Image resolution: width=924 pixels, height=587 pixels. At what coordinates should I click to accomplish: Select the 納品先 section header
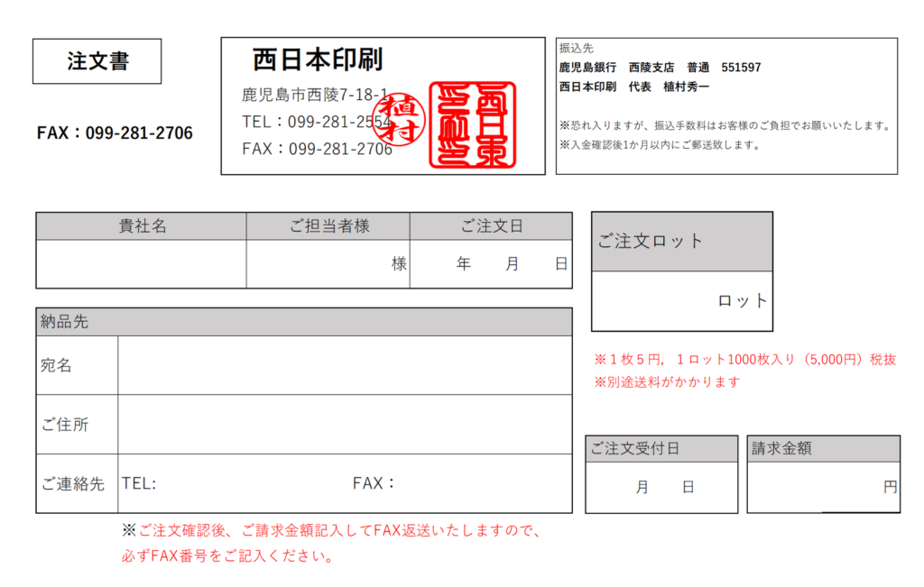[304, 322]
